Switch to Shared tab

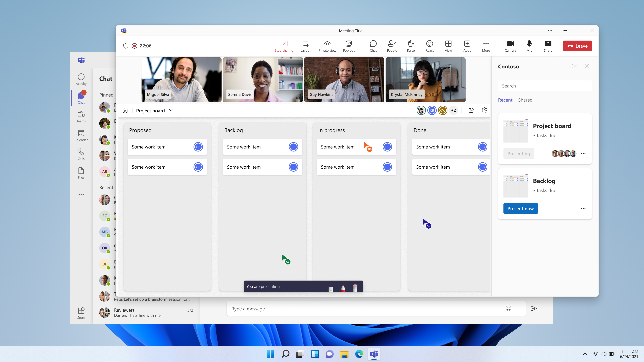point(525,99)
